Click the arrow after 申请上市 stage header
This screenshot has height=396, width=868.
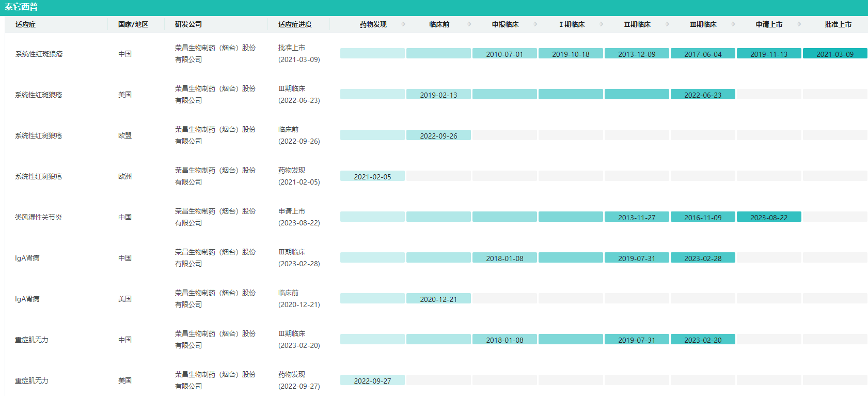(x=799, y=24)
